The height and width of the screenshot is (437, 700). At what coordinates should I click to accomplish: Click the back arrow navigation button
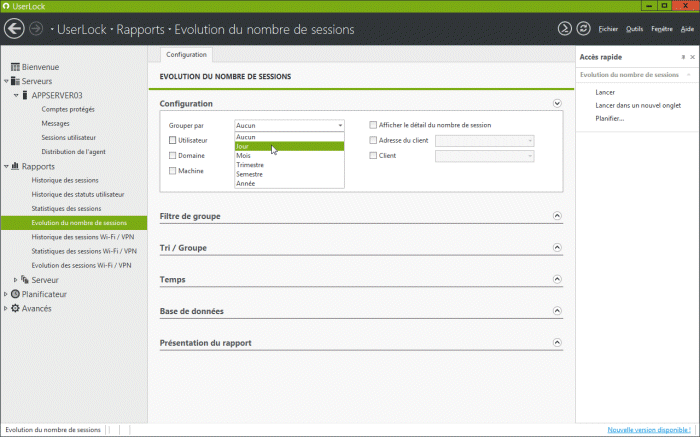[x=14, y=29]
